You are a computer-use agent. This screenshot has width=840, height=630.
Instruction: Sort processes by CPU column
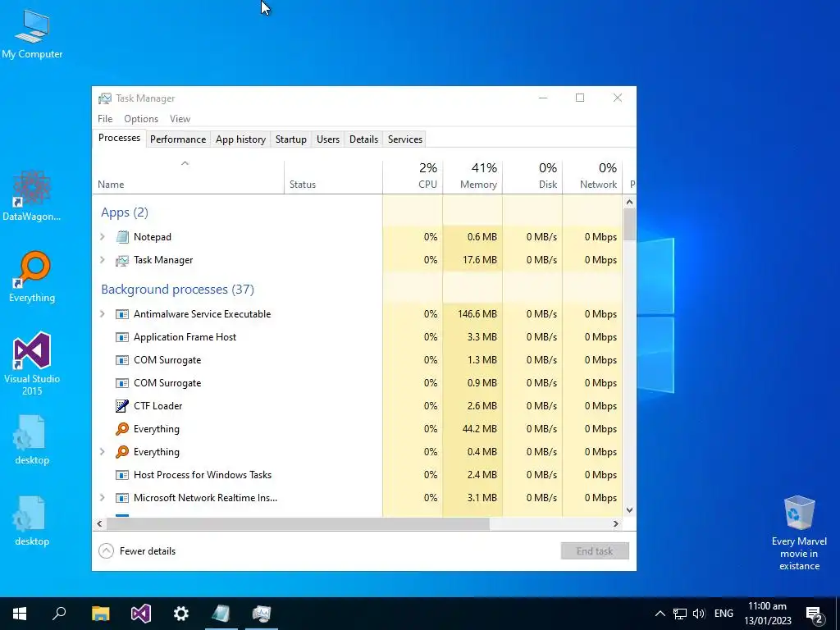(413, 177)
